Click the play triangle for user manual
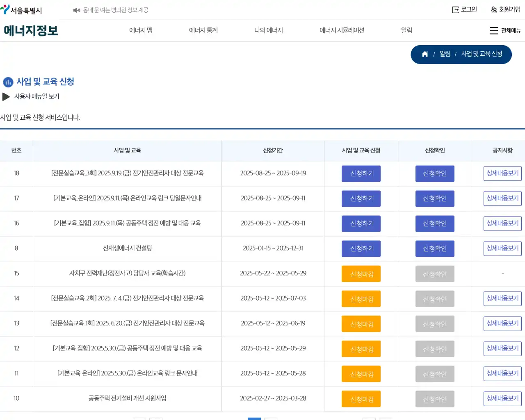525x420 pixels. click(x=6, y=97)
